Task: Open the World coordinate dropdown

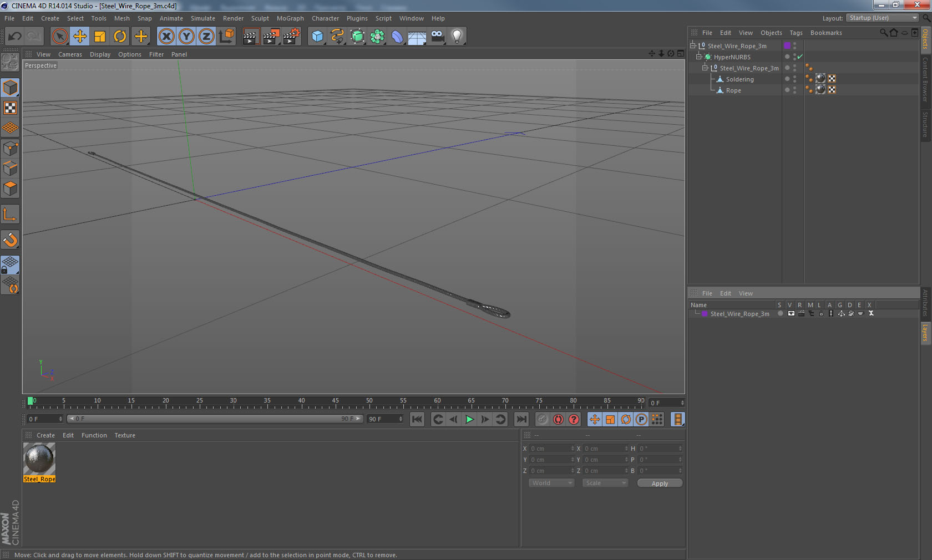Action: point(551,483)
